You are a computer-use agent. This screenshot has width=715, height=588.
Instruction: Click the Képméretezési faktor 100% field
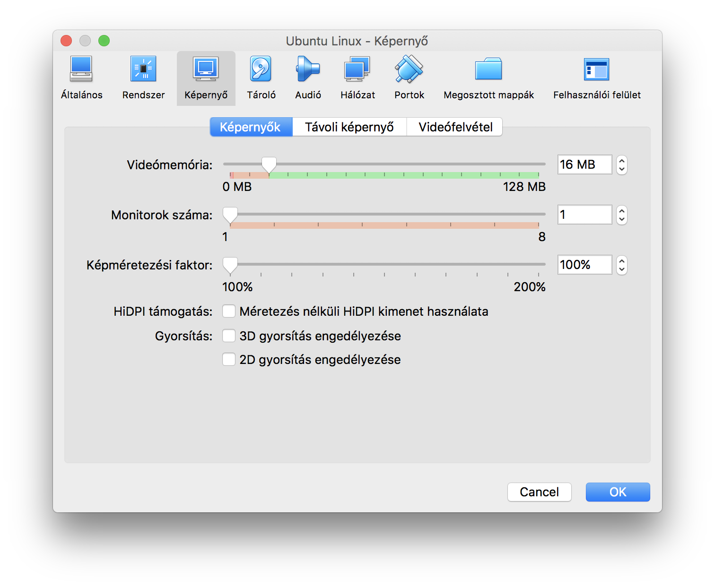[x=584, y=265]
